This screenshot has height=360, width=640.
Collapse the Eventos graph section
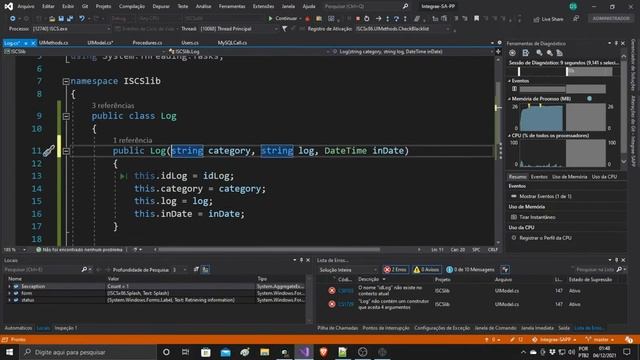click(509, 81)
